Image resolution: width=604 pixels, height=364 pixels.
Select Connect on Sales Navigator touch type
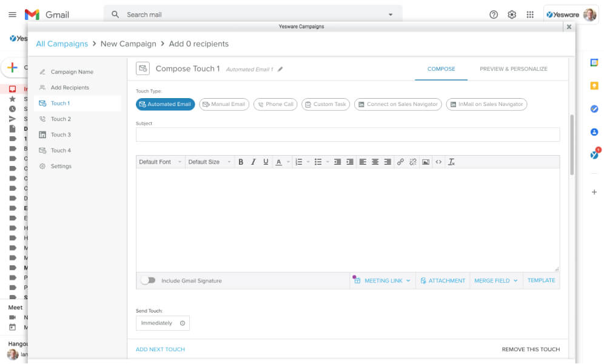pyautogui.click(x=398, y=104)
